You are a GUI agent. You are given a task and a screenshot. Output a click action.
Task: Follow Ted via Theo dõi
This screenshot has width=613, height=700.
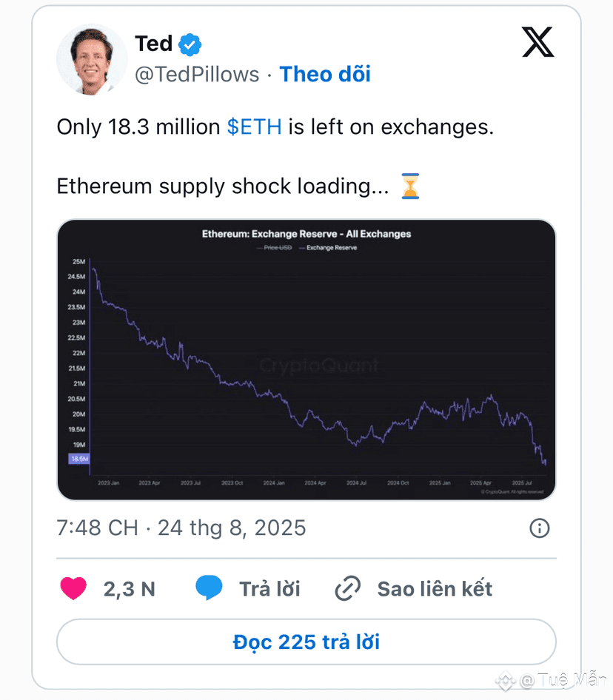point(325,74)
